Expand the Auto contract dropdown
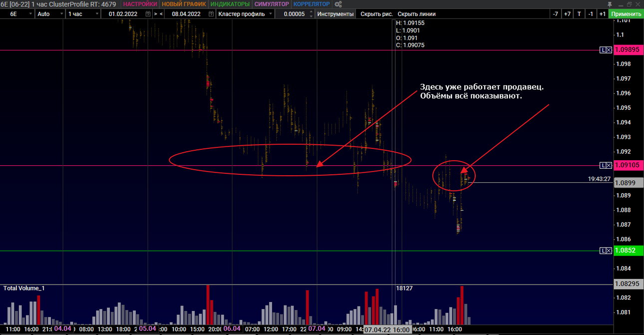 (61, 14)
